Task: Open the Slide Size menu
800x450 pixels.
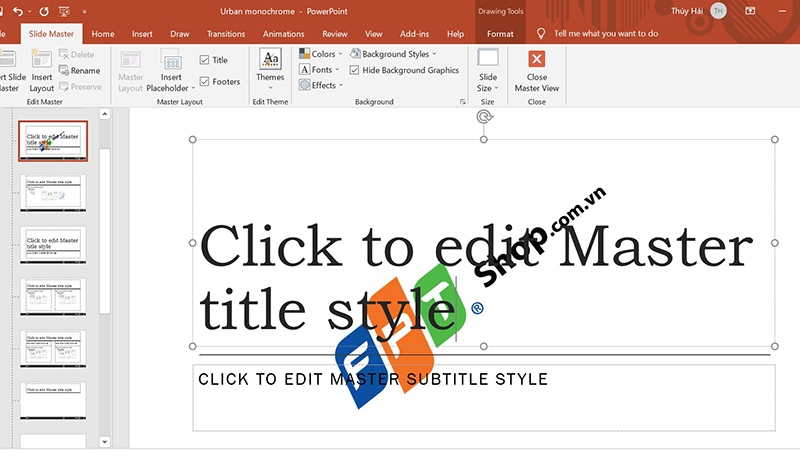Action: point(488,70)
